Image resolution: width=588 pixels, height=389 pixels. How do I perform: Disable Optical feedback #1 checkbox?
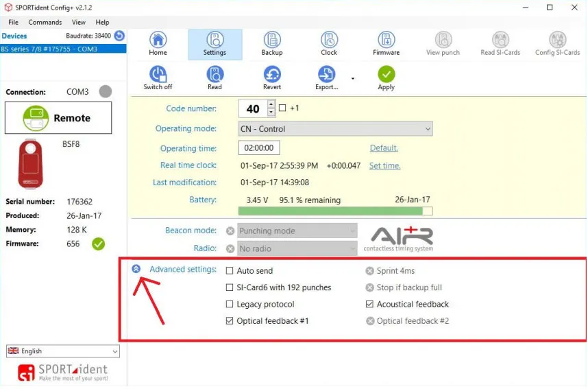pos(230,321)
